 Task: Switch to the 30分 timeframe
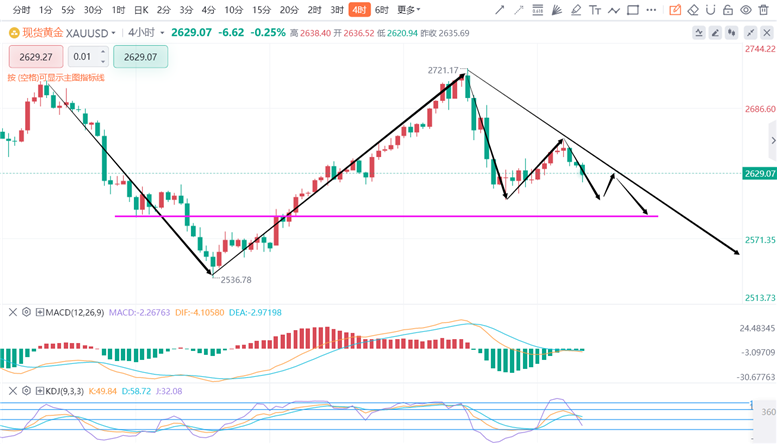tap(93, 10)
